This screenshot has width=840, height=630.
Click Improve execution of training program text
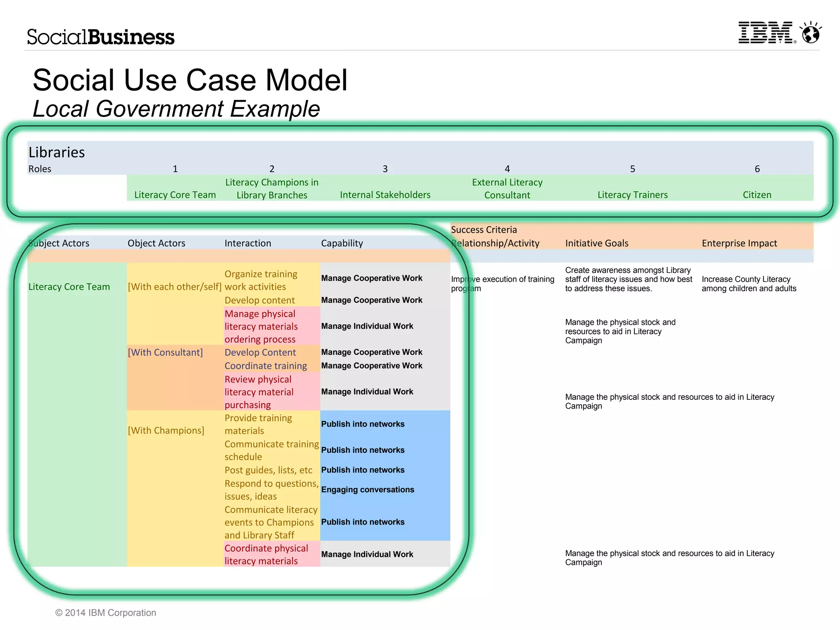[502, 283]
